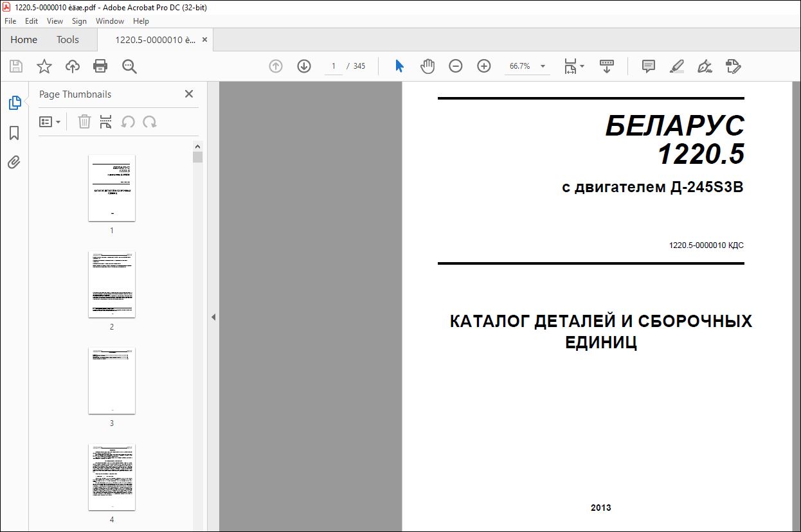Screen dimensions: 801x532
Task: Rotate page counterclockwise
Action: point(128,121)
